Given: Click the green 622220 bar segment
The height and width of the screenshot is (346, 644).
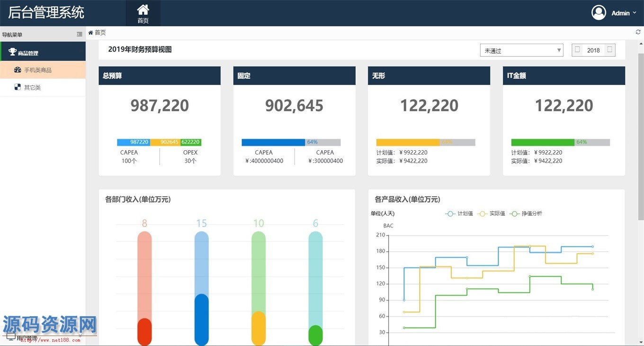Looking at the screenshot, I should coord(191,142).
